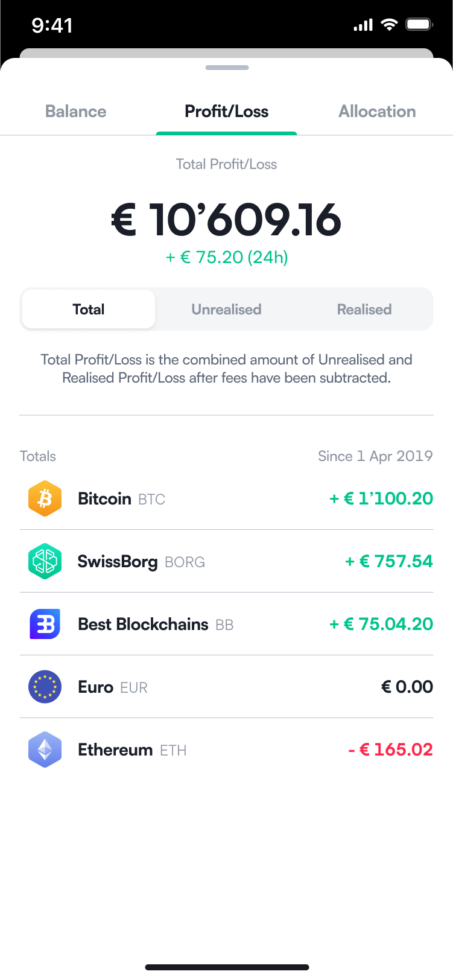
Task: Tap the Ethereum diamond icon
Action: point(45,749)
